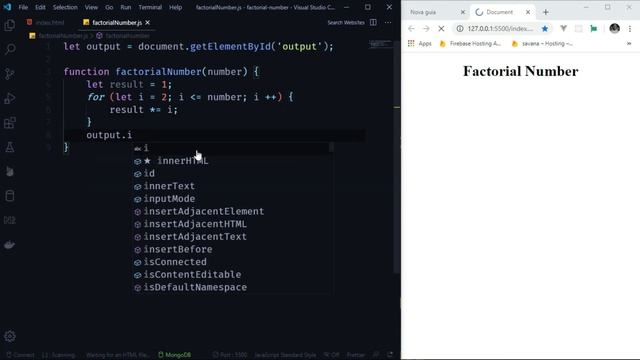Click the green flag extension icon in Chrome
This screenshot has width=640, height=360.
(x=593, y=29)
